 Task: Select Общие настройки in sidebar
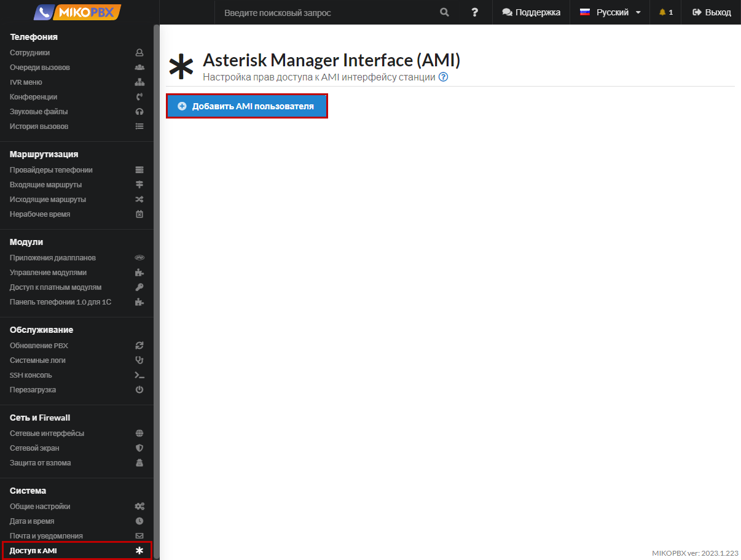click(x=40, y=507)
